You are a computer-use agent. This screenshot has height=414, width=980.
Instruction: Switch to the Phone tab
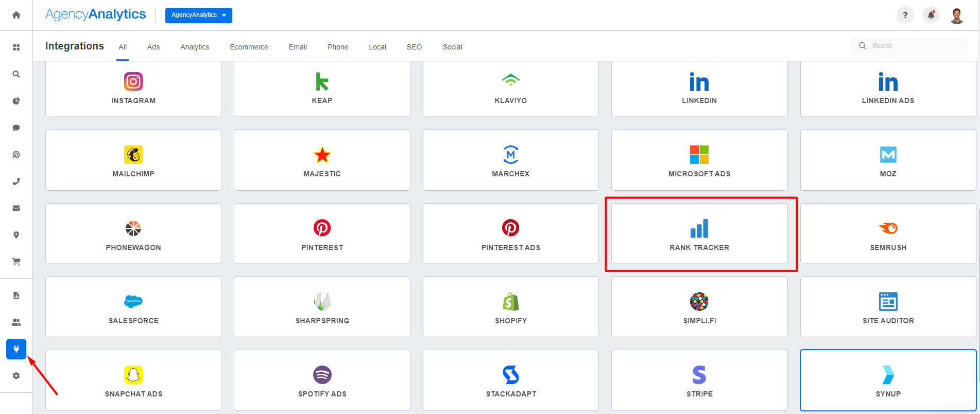(338, 47)
